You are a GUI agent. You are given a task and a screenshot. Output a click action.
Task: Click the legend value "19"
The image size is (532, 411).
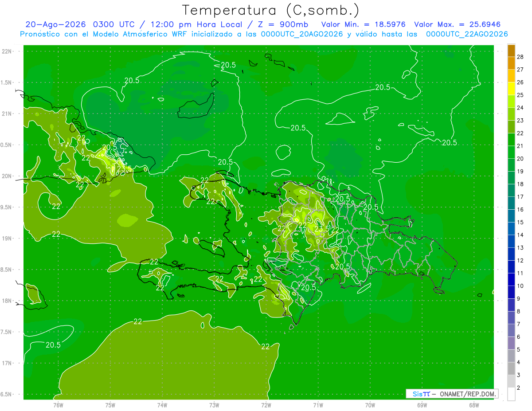[520, 171]
